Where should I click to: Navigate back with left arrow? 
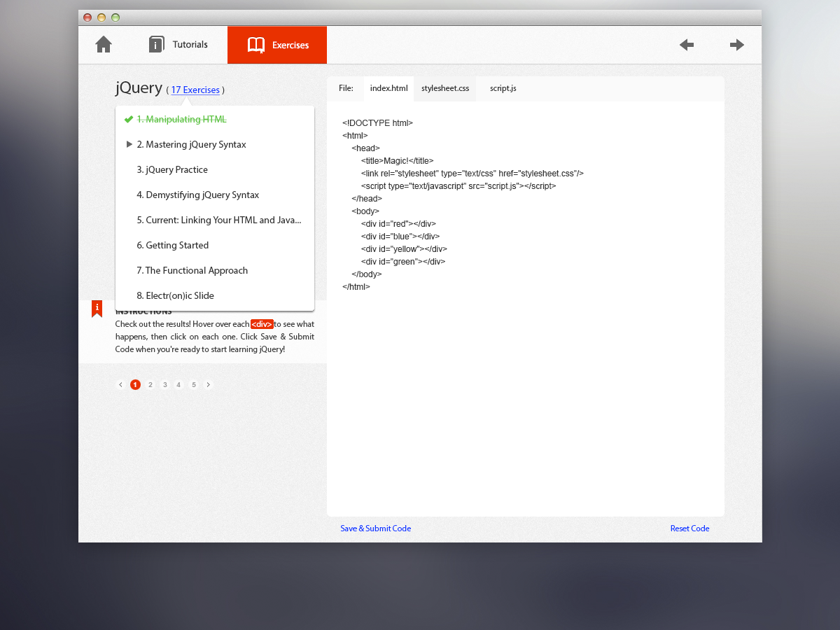click(687, 45)
